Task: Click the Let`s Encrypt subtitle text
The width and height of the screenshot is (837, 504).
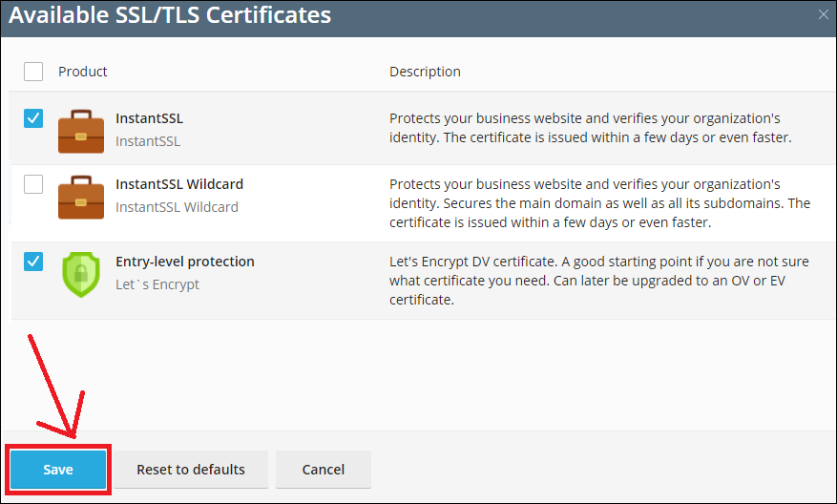Action: [x=157, y=284]
